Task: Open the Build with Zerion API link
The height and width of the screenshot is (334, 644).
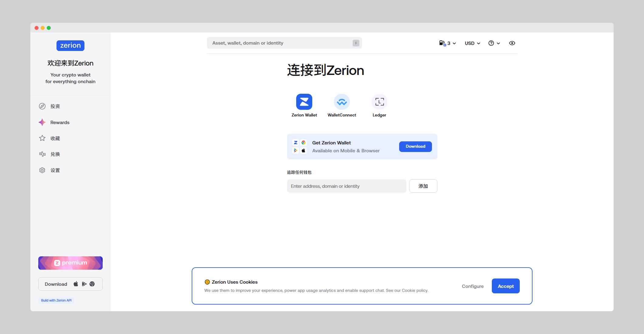Action: click(56, 300)
